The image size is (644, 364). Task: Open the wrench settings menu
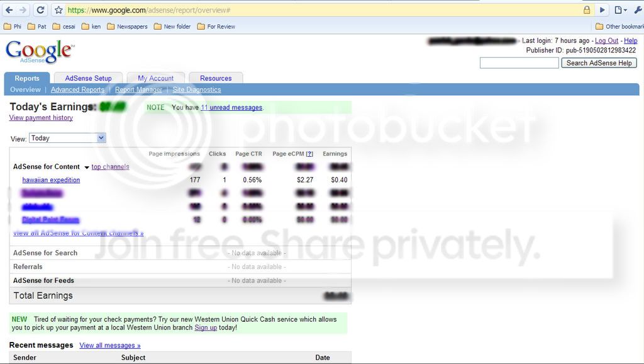coord(638,10)
